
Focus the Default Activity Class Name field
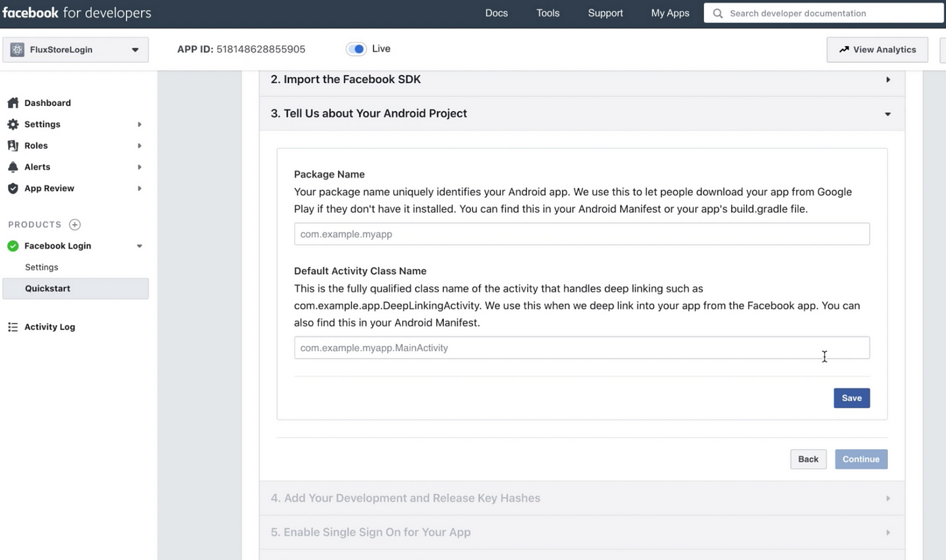pos(582,348)
